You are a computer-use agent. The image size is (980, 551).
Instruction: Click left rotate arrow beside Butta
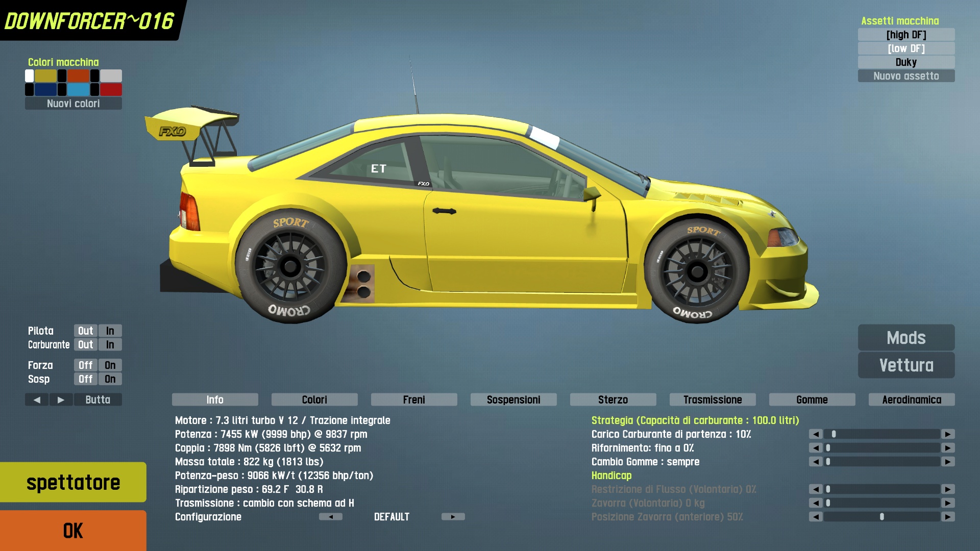pyautogui.click(x=37, y=399)
